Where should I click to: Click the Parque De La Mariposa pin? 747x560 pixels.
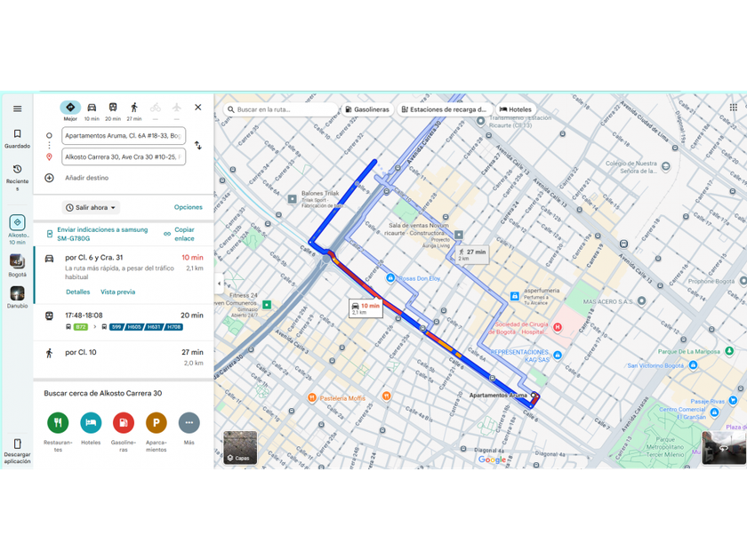pos(729,351)
